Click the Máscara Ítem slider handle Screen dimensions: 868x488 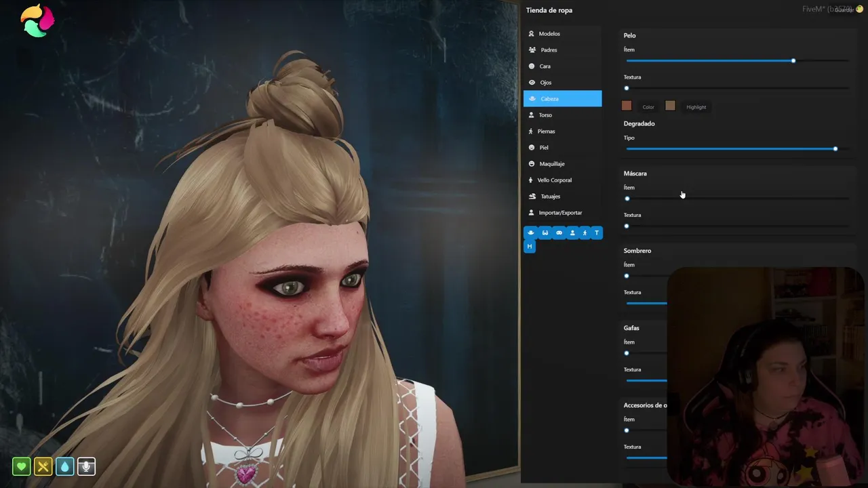[627, 199]
